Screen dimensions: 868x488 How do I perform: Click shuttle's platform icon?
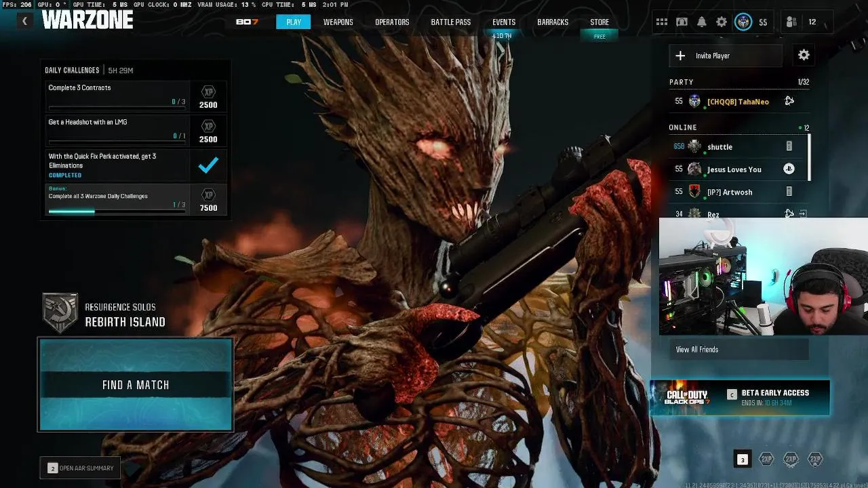tap(789, 146)
